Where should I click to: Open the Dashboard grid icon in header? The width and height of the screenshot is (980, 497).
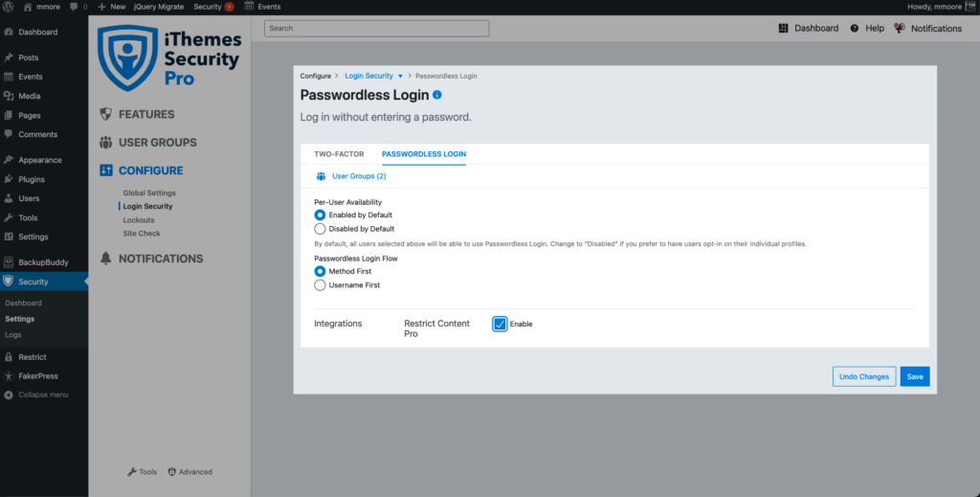783,28
